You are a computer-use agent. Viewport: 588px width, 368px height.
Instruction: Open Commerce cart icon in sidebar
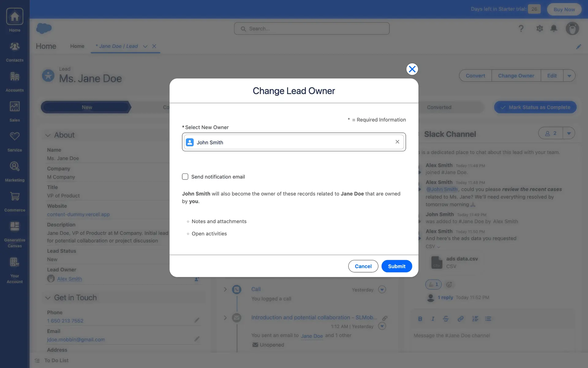pyautogui.click(x=14, y=197)
